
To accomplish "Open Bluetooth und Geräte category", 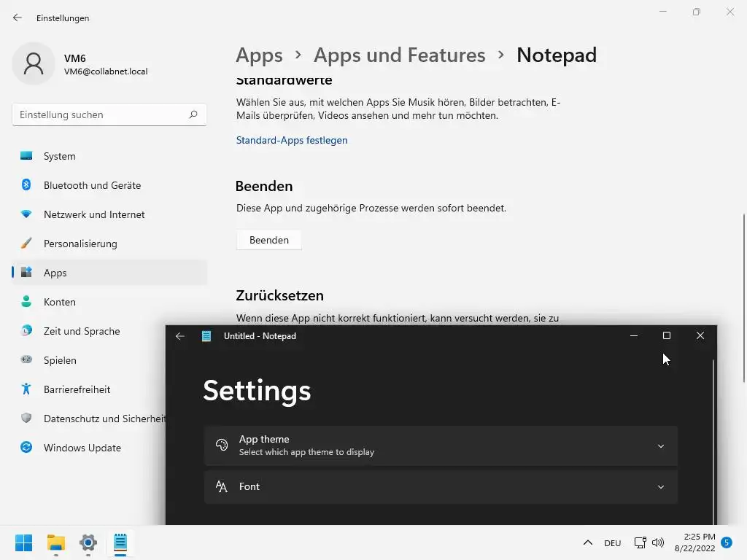I will click(x=109, y=185).
